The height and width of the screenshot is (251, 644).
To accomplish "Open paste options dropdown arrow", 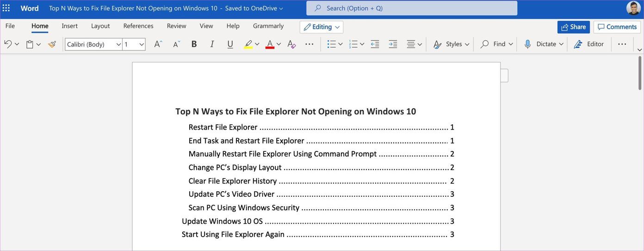I will tap(38, 44).
